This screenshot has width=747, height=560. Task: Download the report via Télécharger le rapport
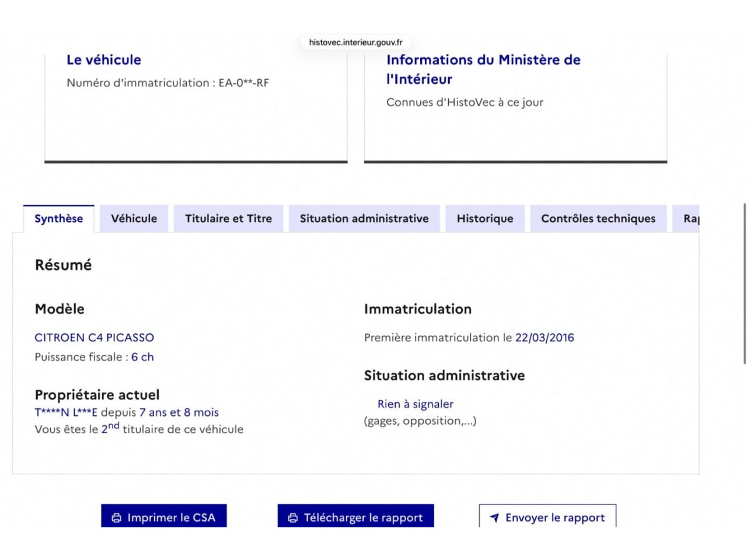coord(356,516)
